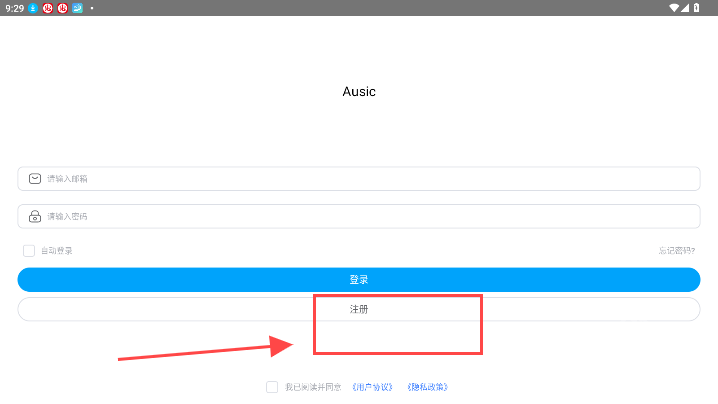Tap the Wi-Fi signal icon in status bar
Image resolution: width=718 pixels, height=404 pixels.
pos(675,7)
